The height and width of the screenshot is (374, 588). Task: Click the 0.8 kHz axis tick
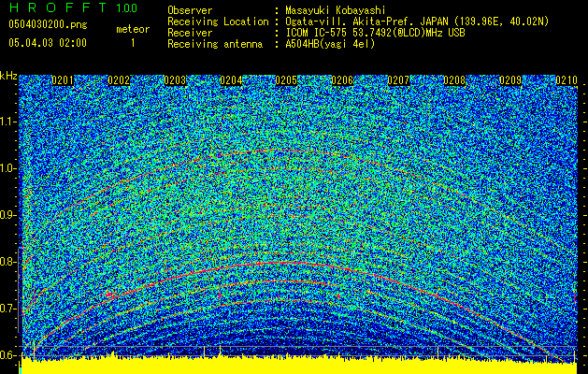pos(8,262)
